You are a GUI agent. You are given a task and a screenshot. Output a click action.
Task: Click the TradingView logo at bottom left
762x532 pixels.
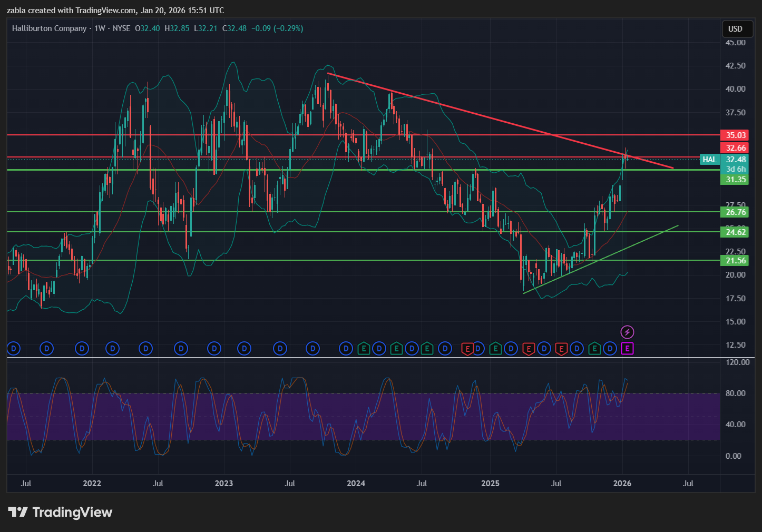pos(60,512)
